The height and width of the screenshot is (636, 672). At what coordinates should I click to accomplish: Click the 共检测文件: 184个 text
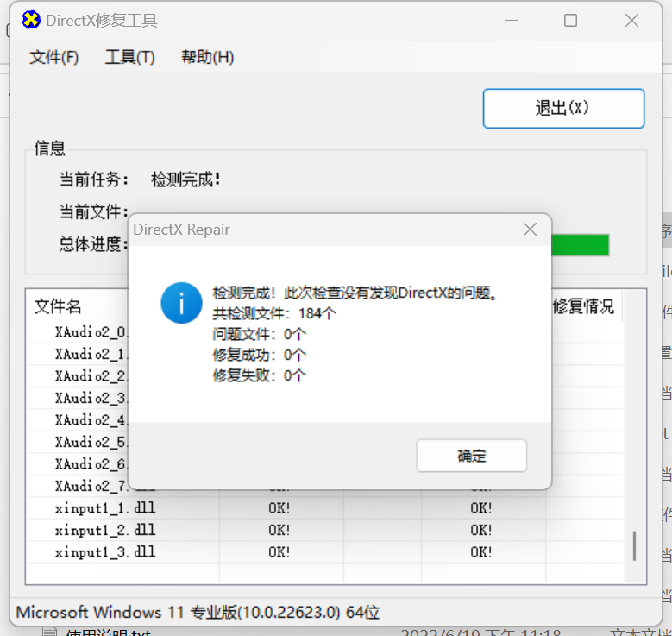[x=274, y=313]
